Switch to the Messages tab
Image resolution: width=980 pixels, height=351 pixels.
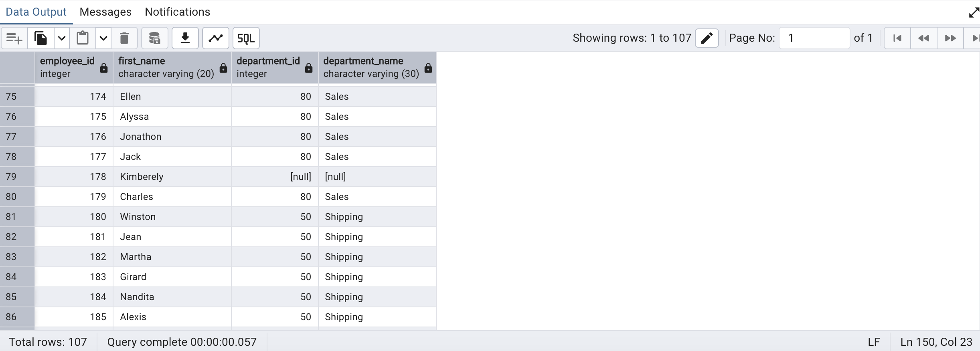click(105, 12)
